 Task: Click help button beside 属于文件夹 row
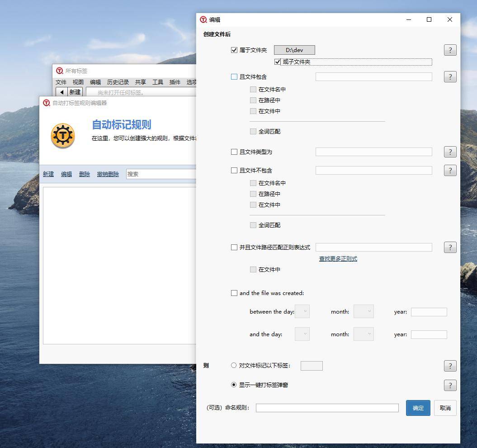pos(450,50)
